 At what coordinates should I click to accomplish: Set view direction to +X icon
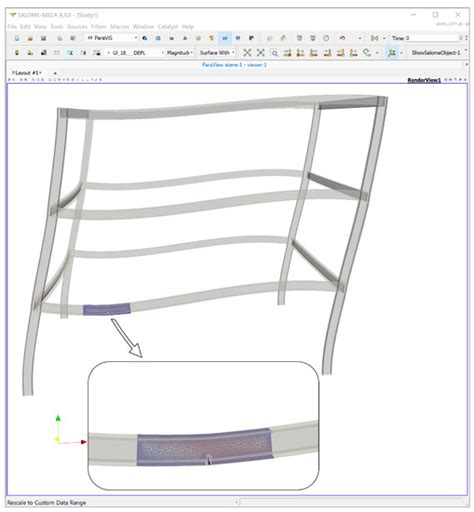pos(287,53)
